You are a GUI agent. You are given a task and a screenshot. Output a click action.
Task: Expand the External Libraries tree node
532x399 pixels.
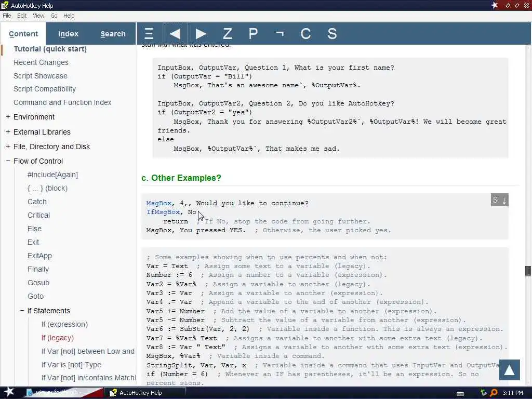8,131
